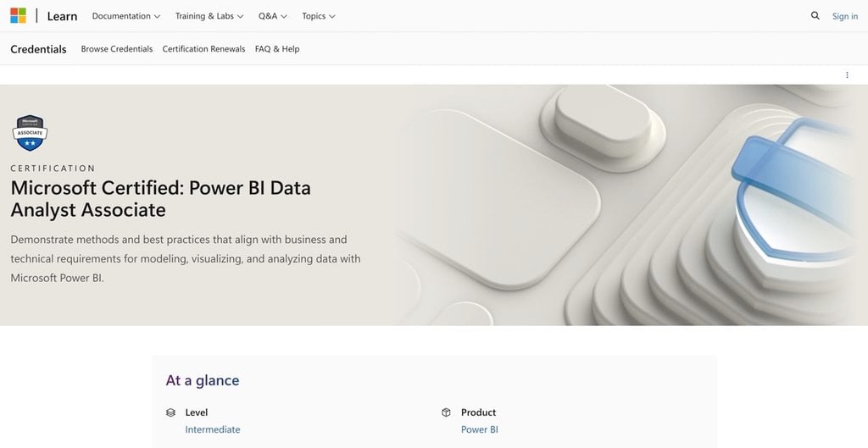
Task: Click the Product label
Action: (478, 412)
